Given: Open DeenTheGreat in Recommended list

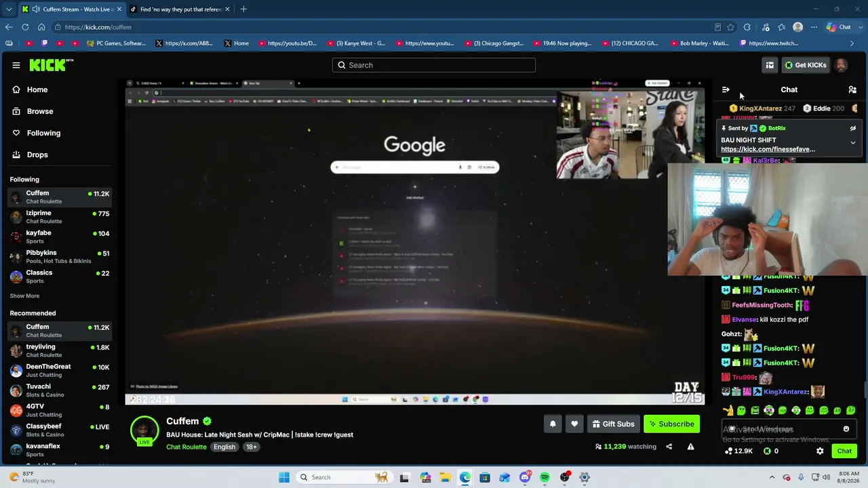Looking at the screenshot, I should [60, 370].
